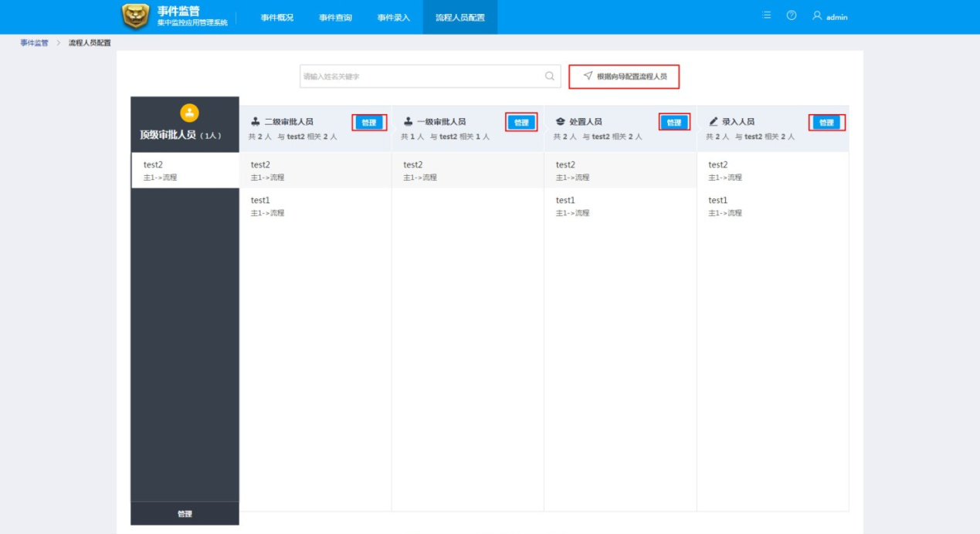Click the 一级审批人员 column heading

click(x=441, y=122)
